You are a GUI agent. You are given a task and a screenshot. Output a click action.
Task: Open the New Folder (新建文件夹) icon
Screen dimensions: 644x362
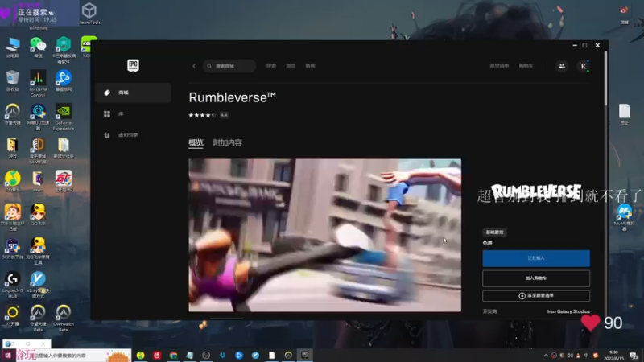click(64, 148)
